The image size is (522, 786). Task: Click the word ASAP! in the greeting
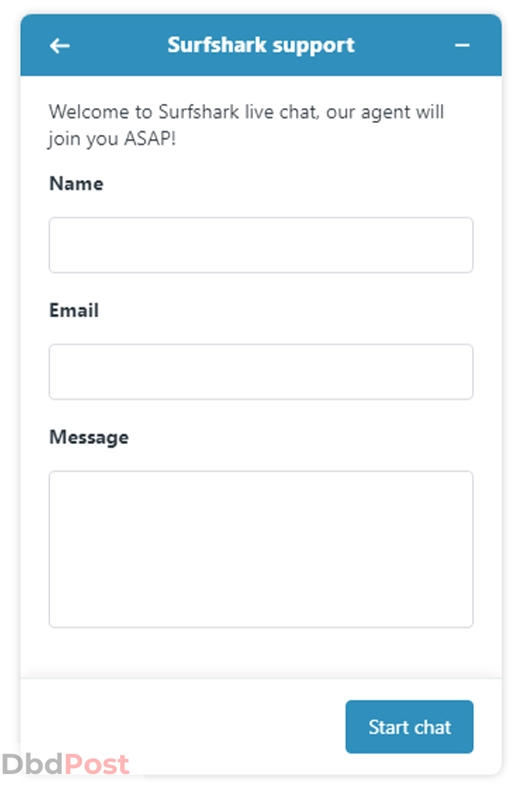[150, 139]
